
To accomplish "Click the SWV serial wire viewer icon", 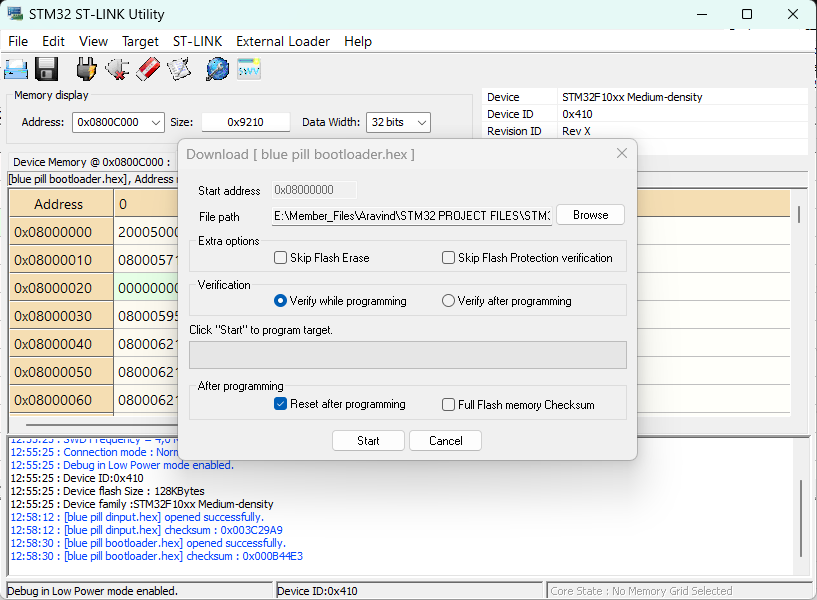I will point(249,69).
